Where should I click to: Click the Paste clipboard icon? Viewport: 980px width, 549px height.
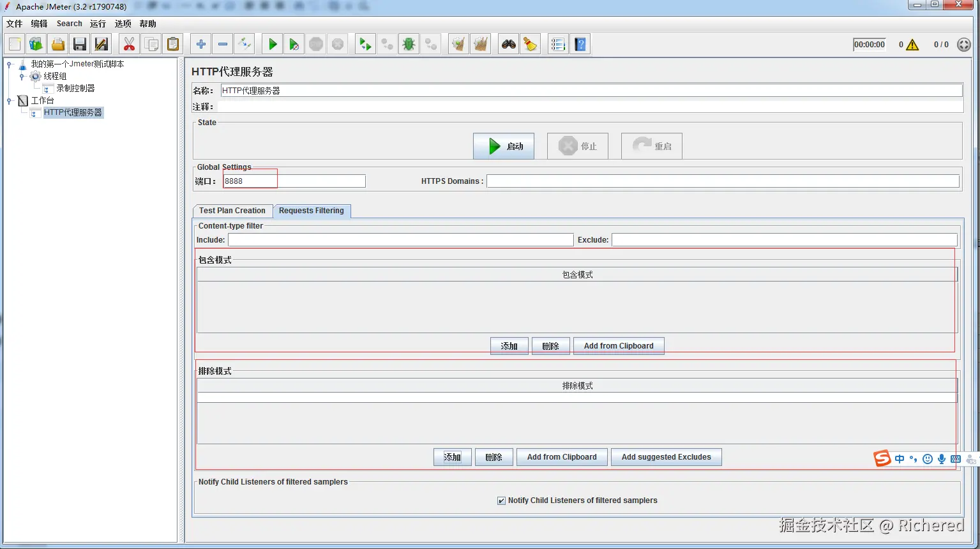coord(173,44)
